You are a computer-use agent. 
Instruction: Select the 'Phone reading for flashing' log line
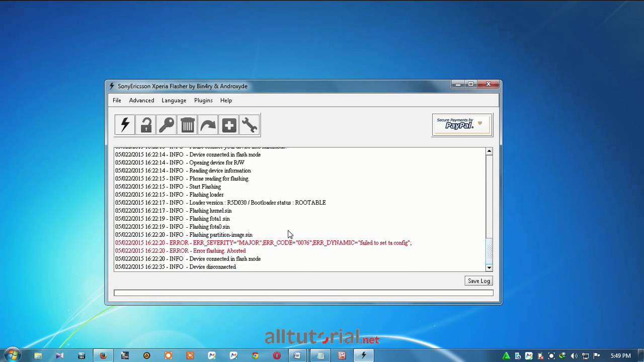click(x=182, y=178)
